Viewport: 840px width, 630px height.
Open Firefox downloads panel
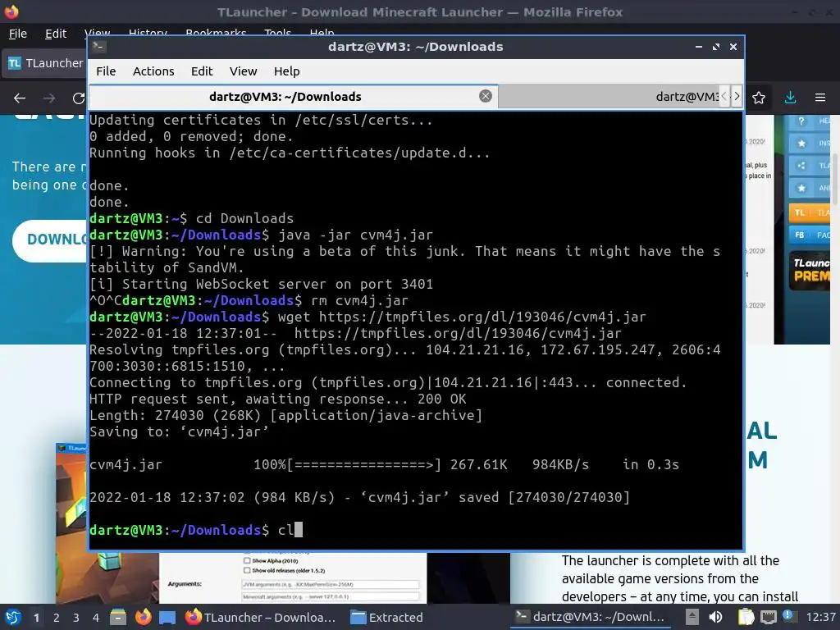790,98
